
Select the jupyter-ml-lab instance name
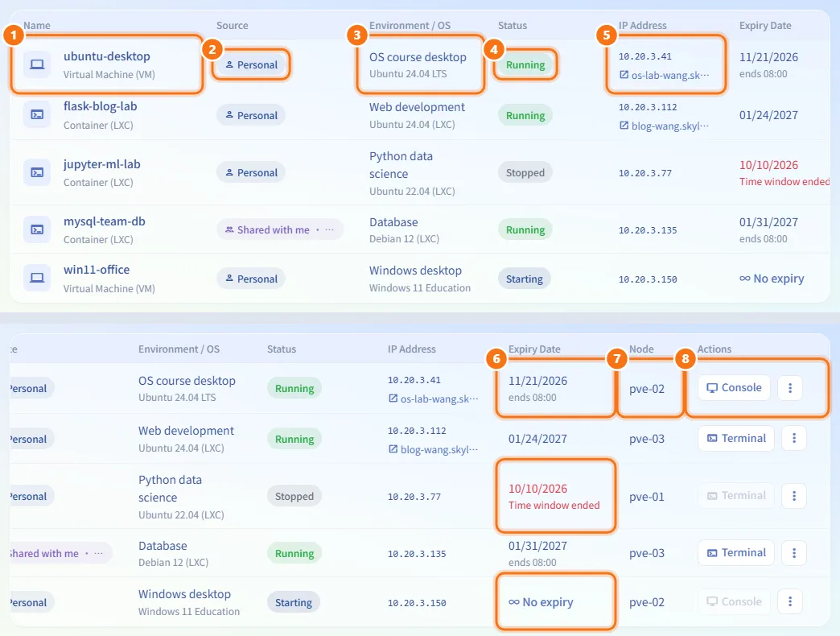tap(102, 164)
